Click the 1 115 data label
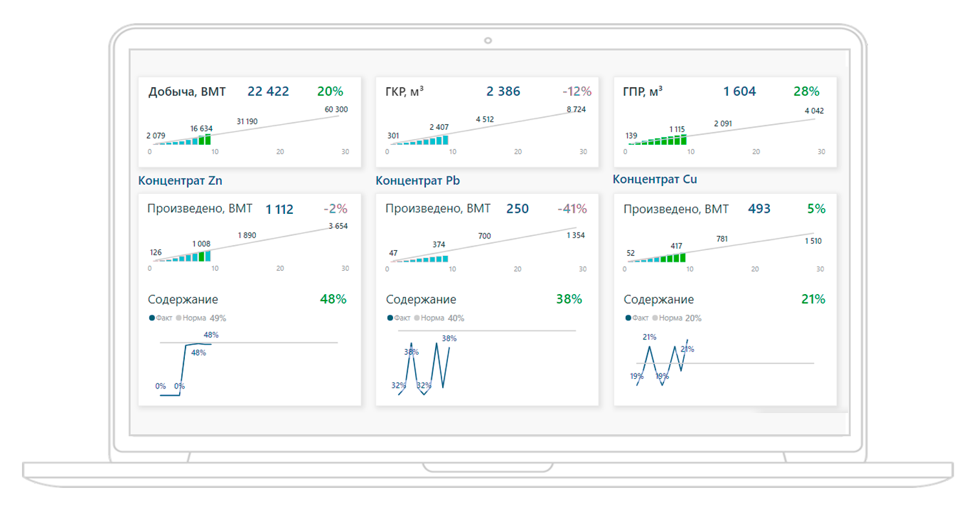Image resolution: width=980 pixels, height=508 pixels. [x=677, y=129]
